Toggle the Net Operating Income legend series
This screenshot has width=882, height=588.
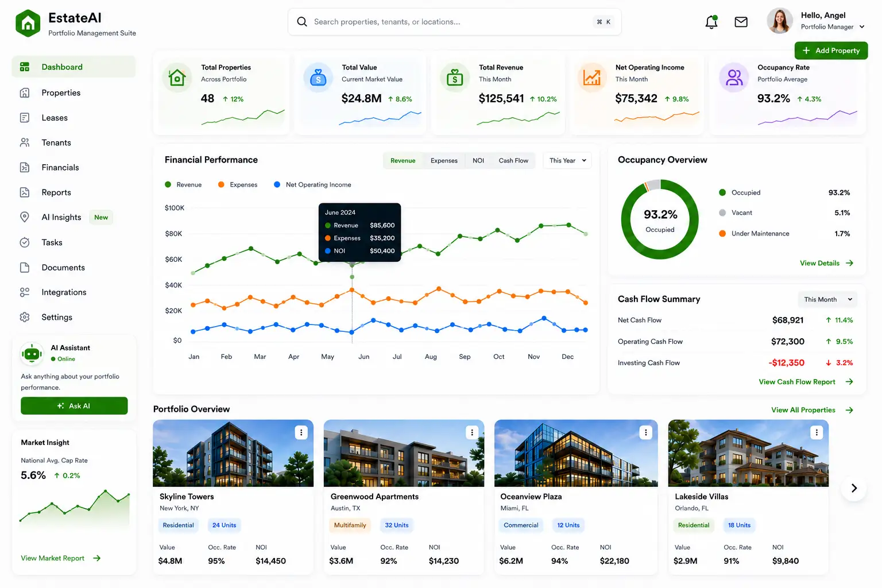click(x=312, y=184)
